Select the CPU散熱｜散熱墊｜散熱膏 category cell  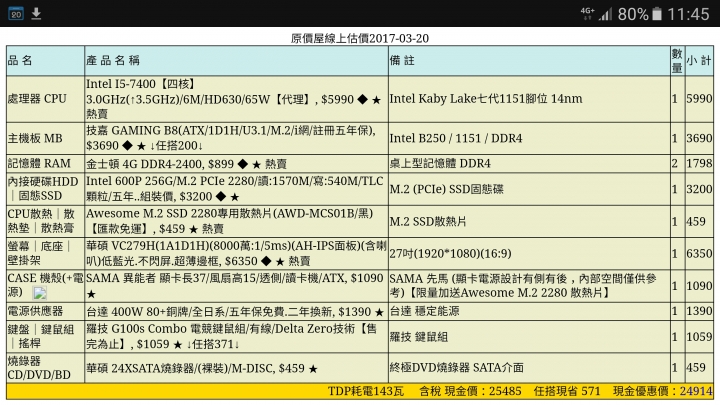tap(45, 221)
